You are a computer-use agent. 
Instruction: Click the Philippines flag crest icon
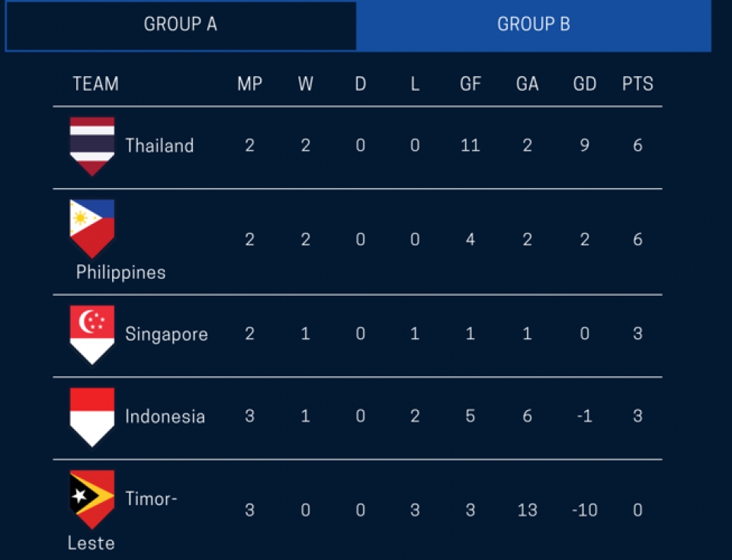click(91, 225)
